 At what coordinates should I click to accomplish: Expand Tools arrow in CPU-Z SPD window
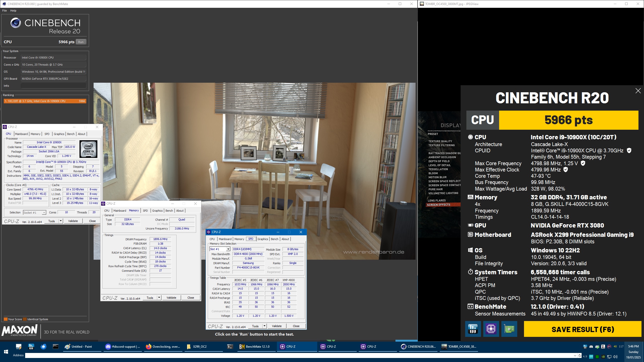pos(264,326)
